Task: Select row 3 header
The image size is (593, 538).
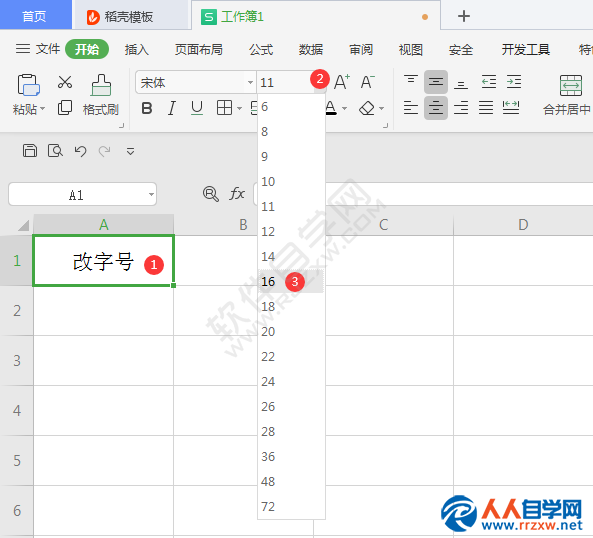Action: [x=17, y=361]
